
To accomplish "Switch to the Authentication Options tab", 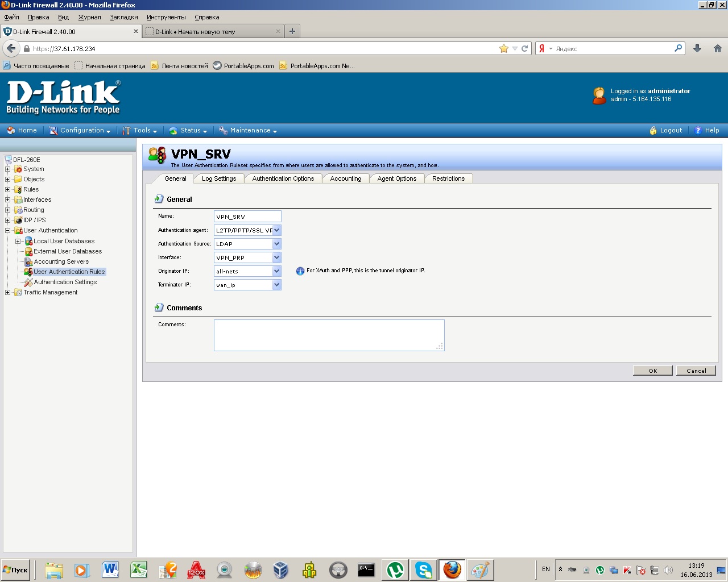I will click(x=283, y=178).
